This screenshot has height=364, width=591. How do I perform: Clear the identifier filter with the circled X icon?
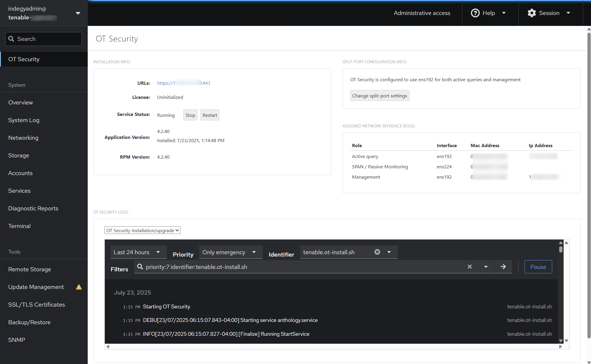(x=377, y=252)
